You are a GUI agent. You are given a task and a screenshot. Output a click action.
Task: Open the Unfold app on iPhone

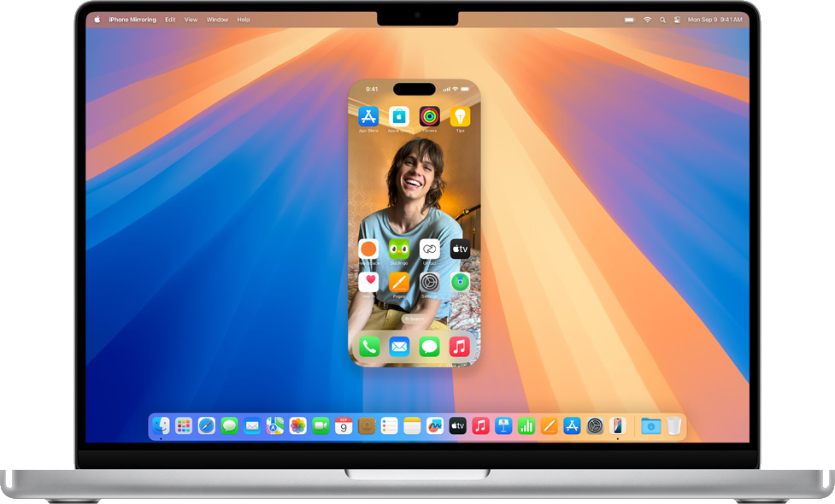pyautogui.click(x=429, y=249)
